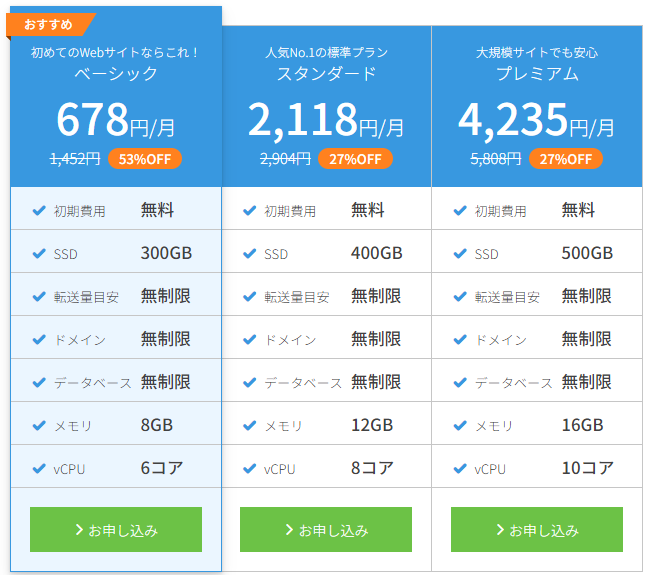The image size is (647, 575).
Task: Click the struck-through 1,452円 price
Action: point(75,159)
